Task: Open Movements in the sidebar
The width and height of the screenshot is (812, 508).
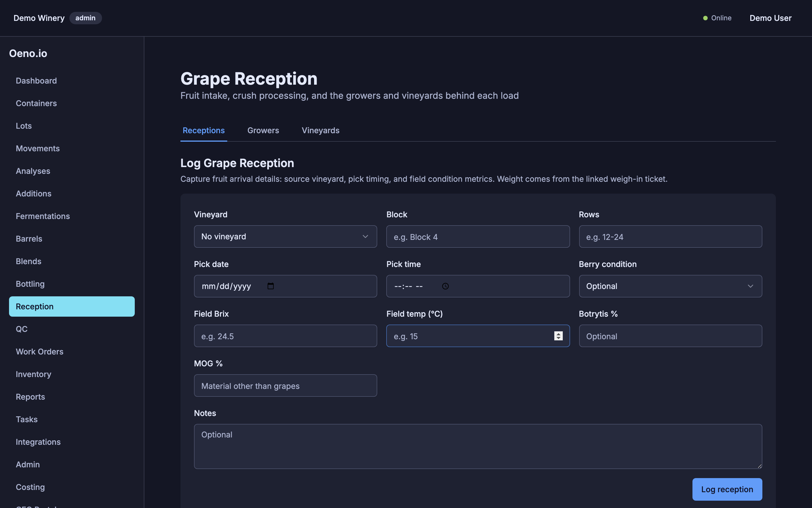Action: pos(72,148)
